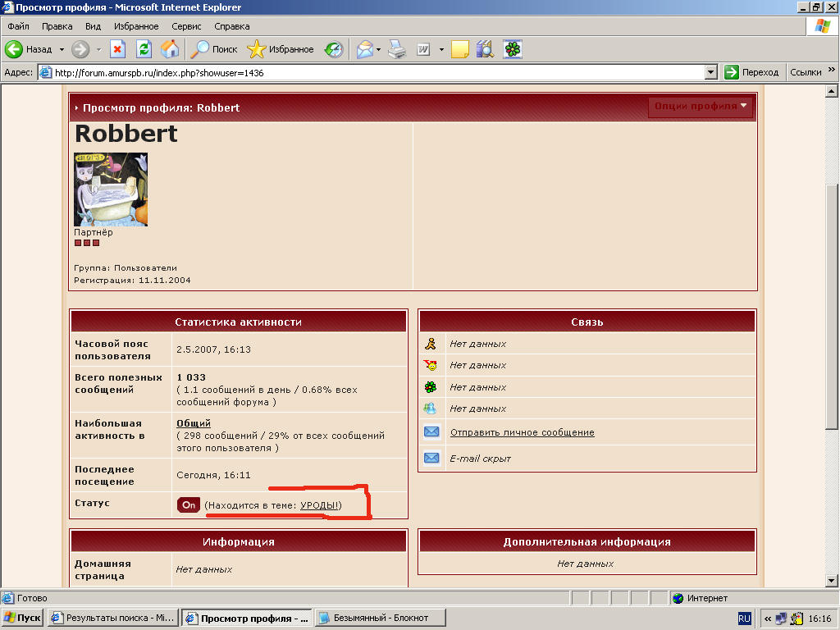Open the УРОДЫ! topic link

click(x=319, y=505)
